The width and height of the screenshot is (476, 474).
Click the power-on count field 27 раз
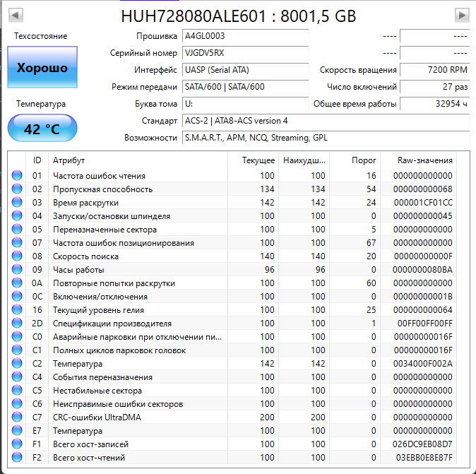coord(435,87)
